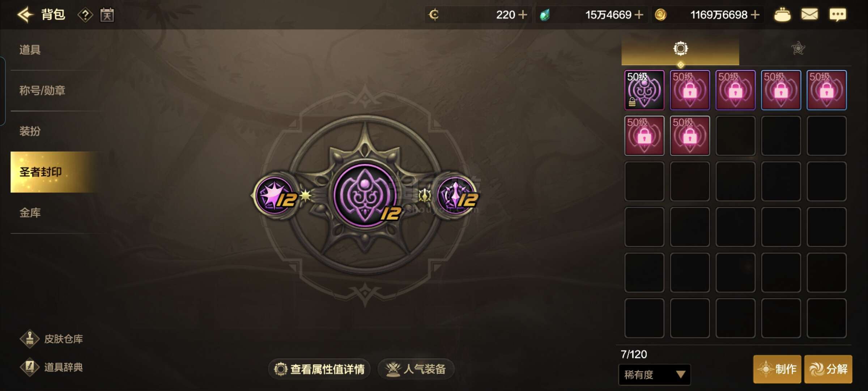Open the mail envelope icon
868x391 pixels.
point(809,14)
